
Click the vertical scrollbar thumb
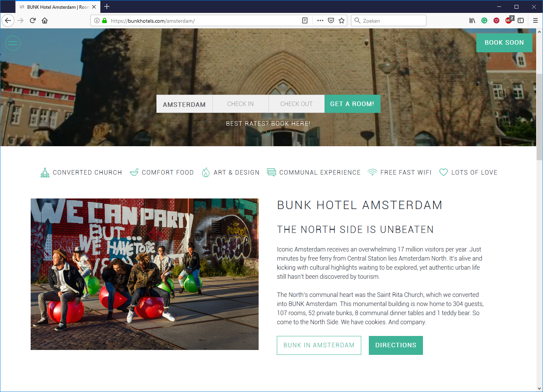click(x=540, y=117)
